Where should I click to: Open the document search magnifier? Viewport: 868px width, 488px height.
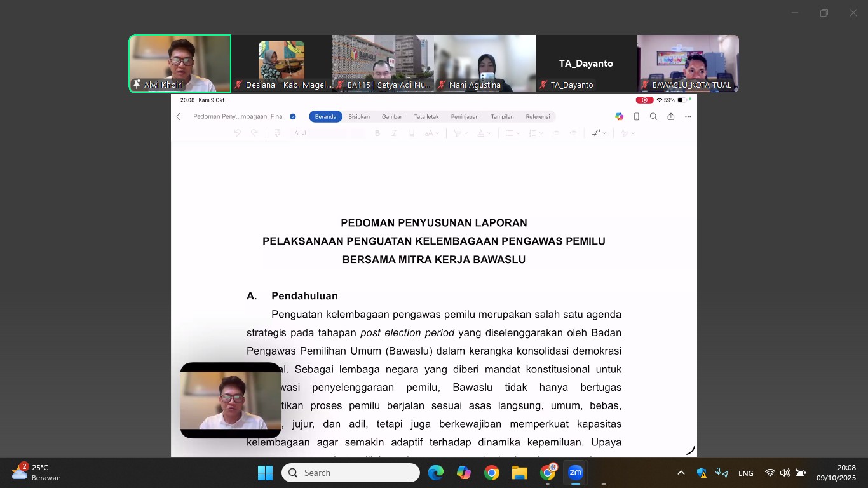[653, 117]
